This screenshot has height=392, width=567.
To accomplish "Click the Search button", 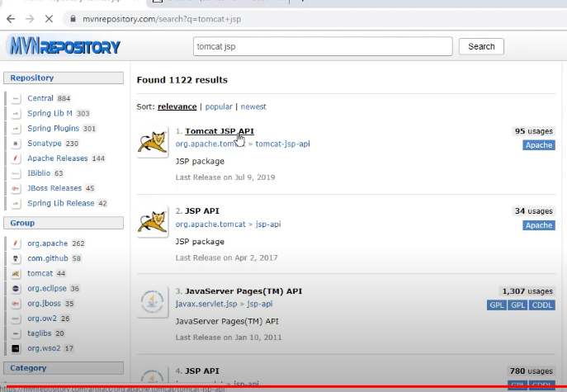I will point(481,46).
